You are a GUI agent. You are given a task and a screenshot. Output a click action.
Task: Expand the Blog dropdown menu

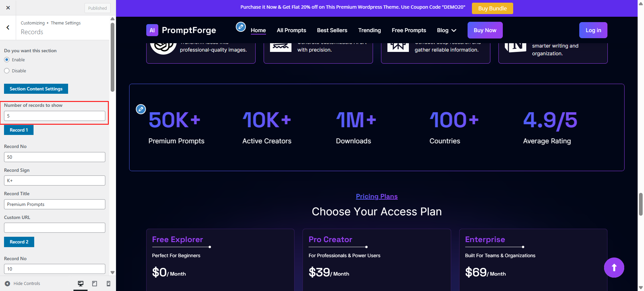coord(446,30)
